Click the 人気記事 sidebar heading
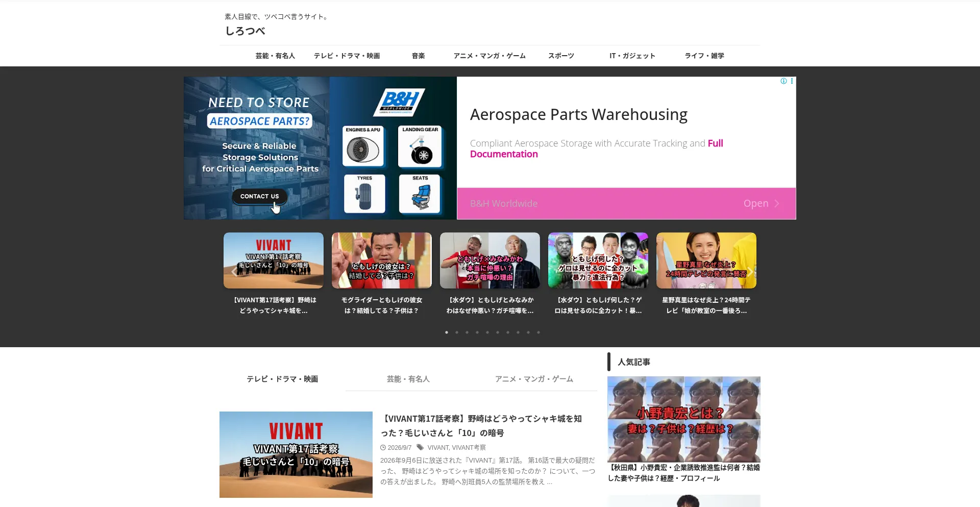This screenshot has height=507, width=980. (x=634, y=361)
